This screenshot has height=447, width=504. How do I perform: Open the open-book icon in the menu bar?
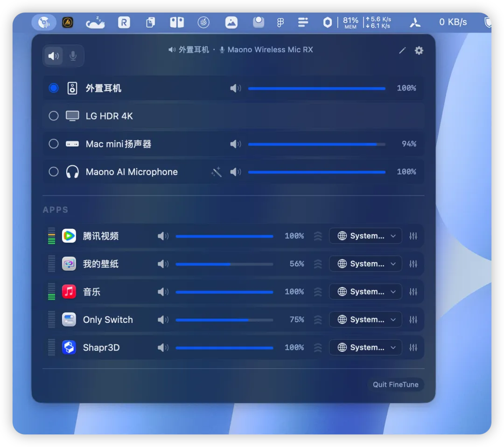pos(177,22)
